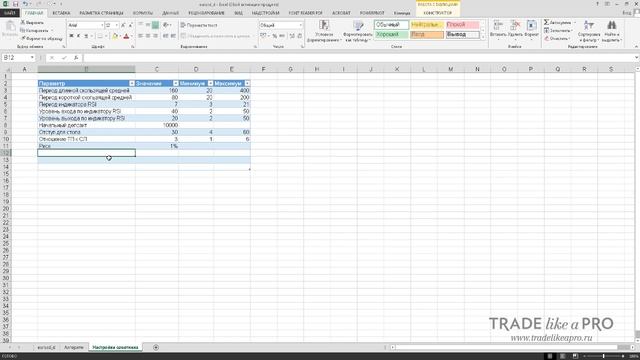The image size is (640, 360).
Task: Click the Save icon in quick access toolbar
Action: pyautogui.click(x=16, y=4)
